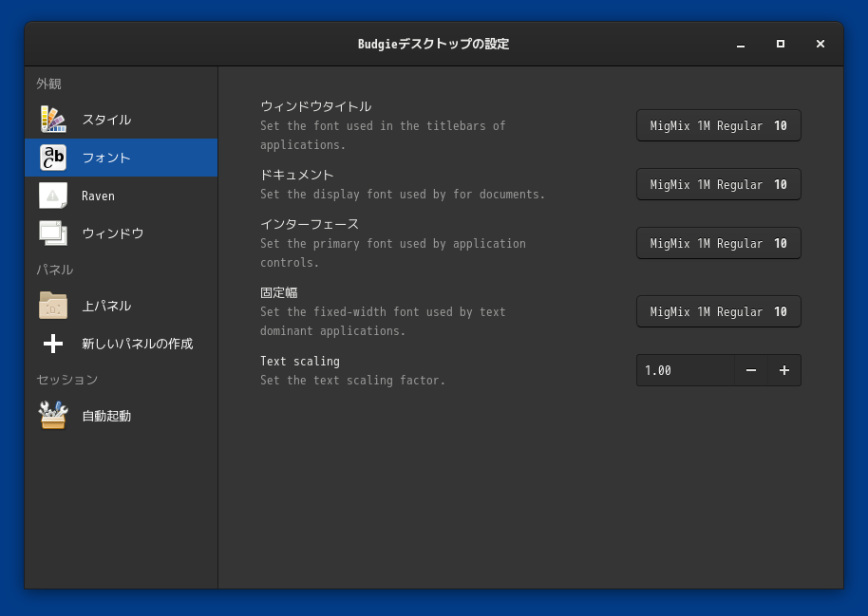This screenshot has height=616, width=868.
Task: Increase text scaling with plus button
Action: coord(784,370)
